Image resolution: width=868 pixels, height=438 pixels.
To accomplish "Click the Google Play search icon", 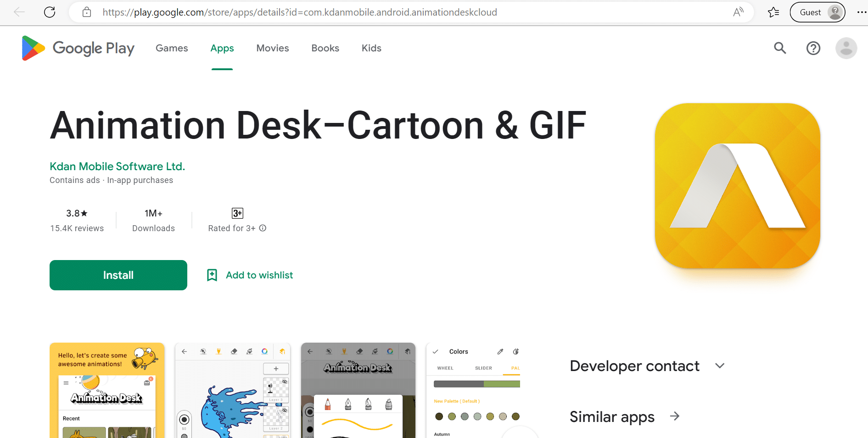I will (780, 48).
